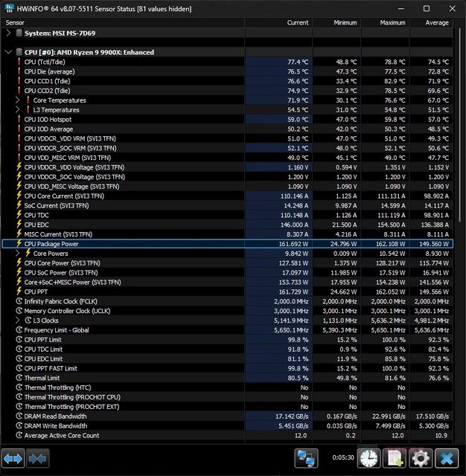466x476 pixels.
Task: Expand the L3 Clocks entry
Action: (18, 321)
